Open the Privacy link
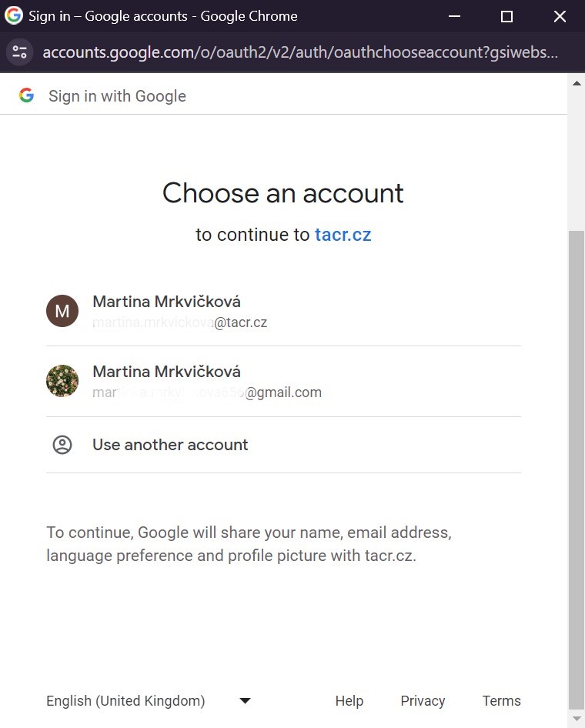The image size is (585, 728). (x=423, y=700)
